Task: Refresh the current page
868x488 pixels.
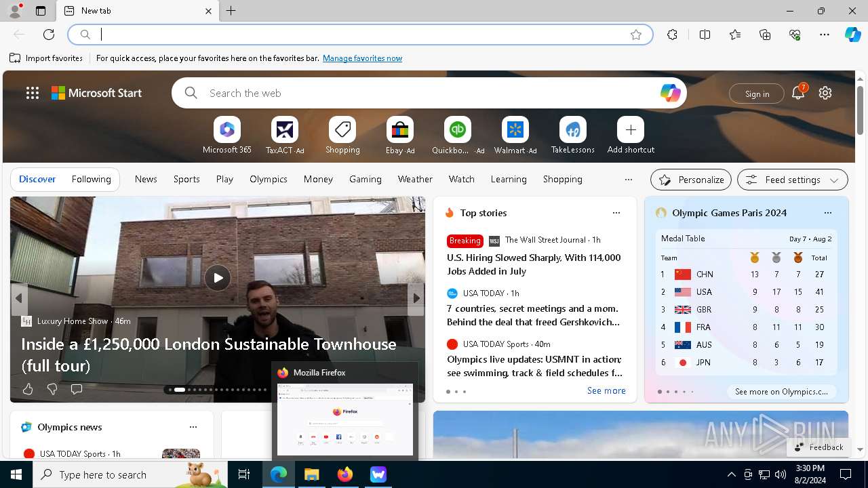Action: (49, 35)
